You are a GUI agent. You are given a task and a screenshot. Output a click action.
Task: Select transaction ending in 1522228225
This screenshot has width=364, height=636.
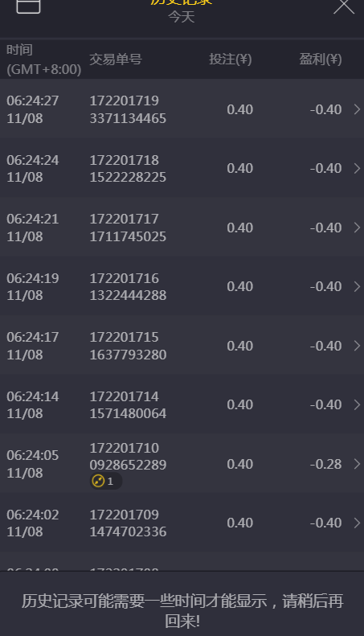tap(128, 168)
